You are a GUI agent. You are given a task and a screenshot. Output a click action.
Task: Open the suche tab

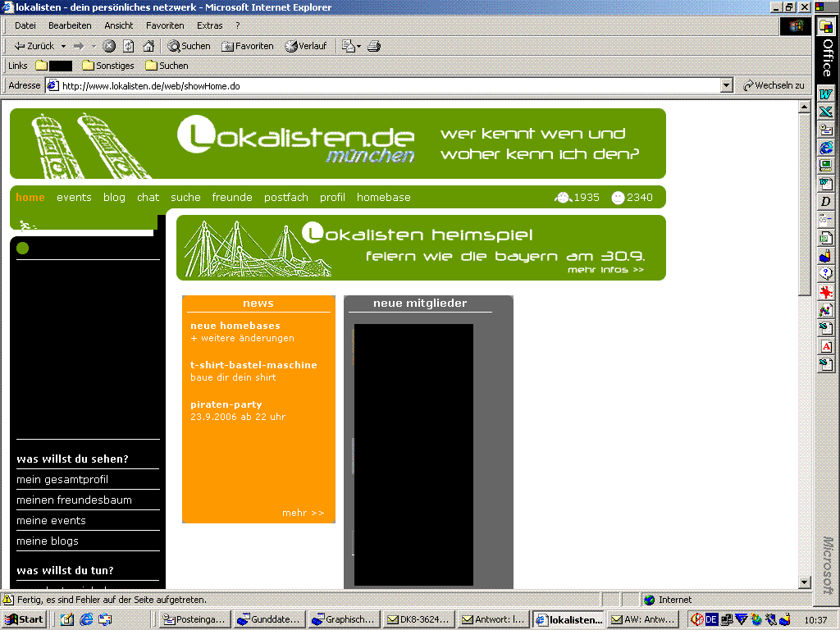pyautogui.click(x=185, y=197)
